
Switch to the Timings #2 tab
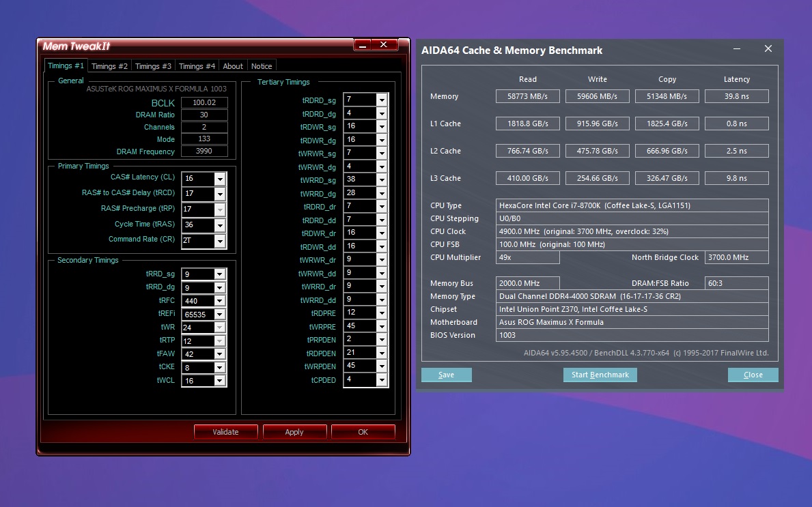point(109,66)
